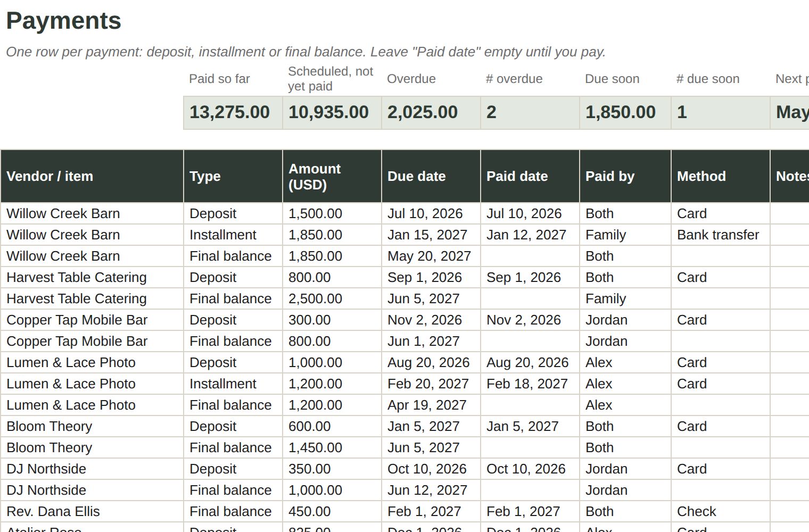Select the scheduled unpaid total 10,935.00
The height and width of the screenshot is (532, 809).
pyautogui.click(x=332, y=112)
